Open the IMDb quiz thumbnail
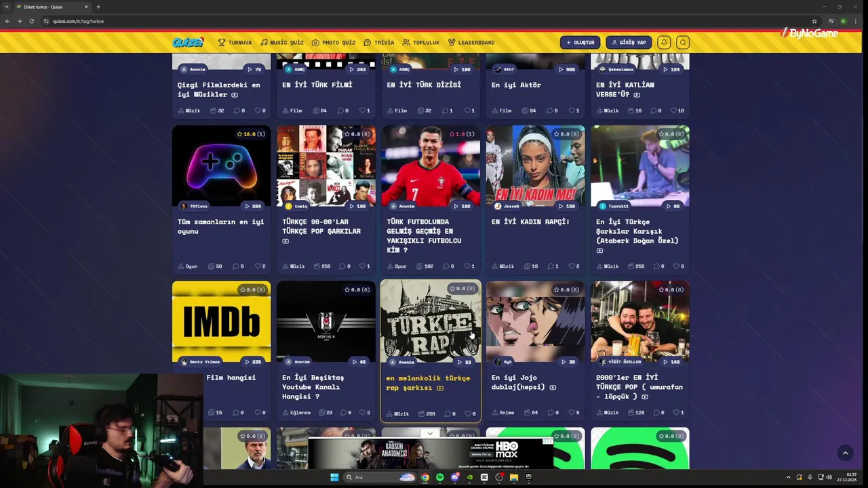 click(x=221, y=322)
